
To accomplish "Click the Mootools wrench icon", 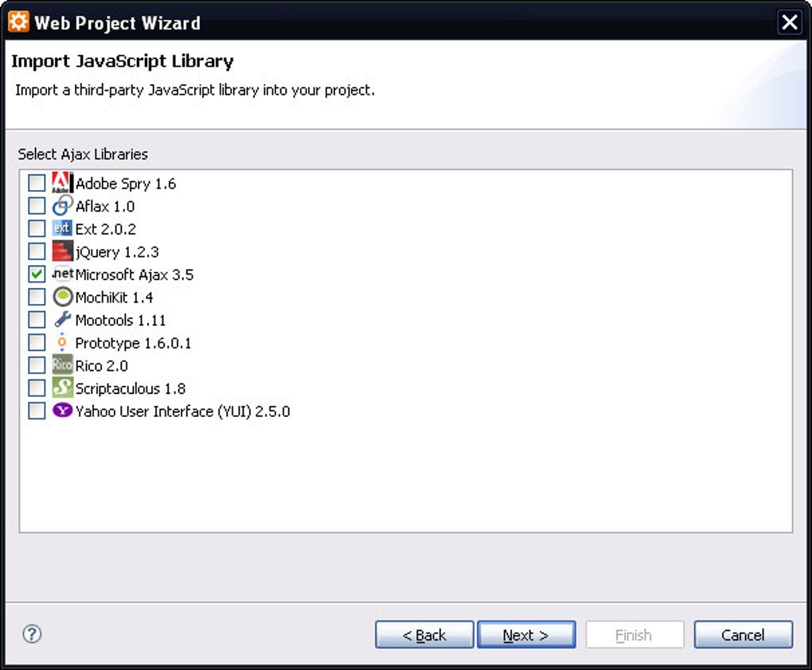I will tap(62, 319).
